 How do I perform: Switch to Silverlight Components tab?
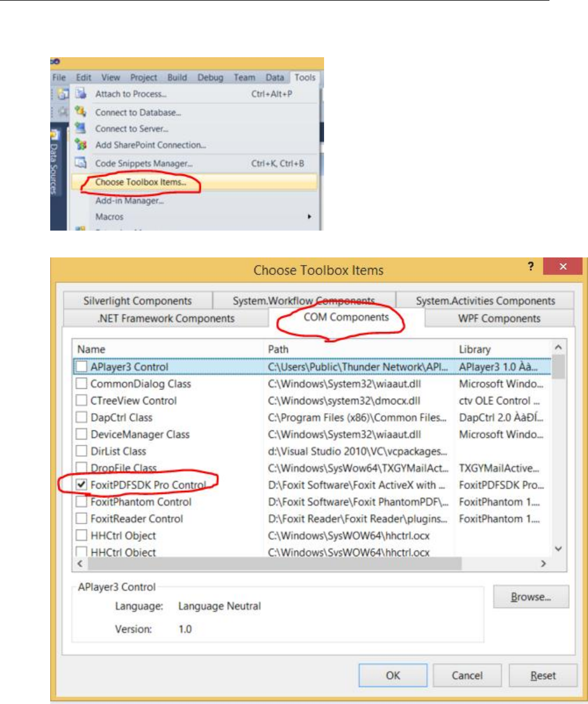pyautogui.click(x=138, y=301)
